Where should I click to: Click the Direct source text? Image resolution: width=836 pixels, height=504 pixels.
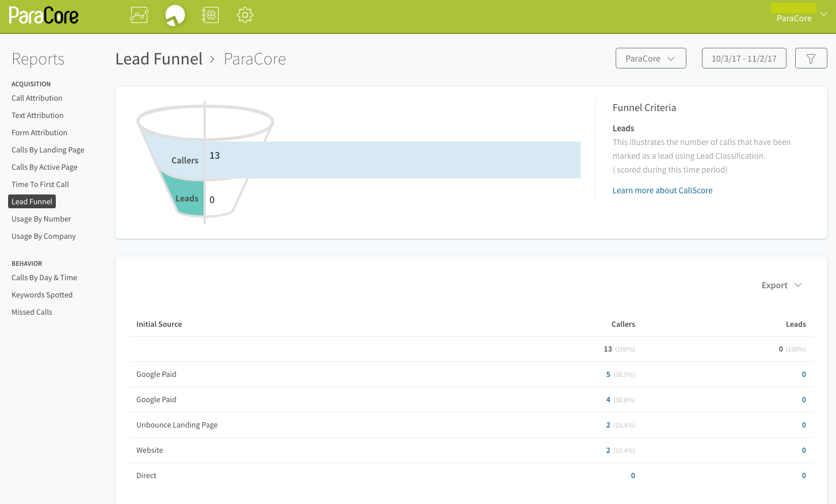pos(146,475)
